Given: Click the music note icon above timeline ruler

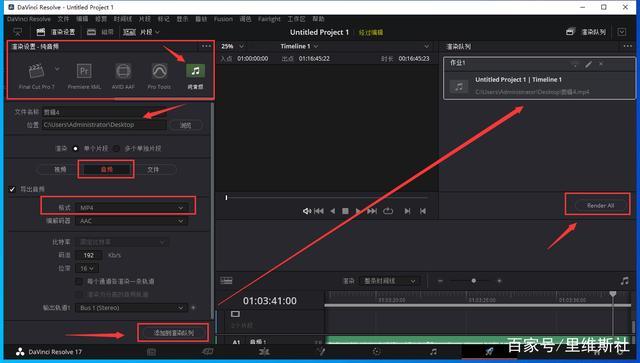Looking at the screenshot, I should click(624, 281).
